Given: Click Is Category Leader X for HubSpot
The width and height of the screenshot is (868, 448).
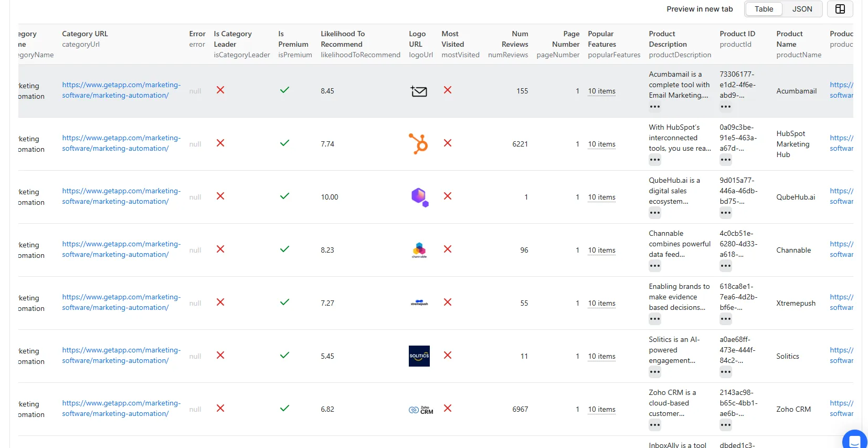Looking at the screenshot, I should [x=220, y=143].
